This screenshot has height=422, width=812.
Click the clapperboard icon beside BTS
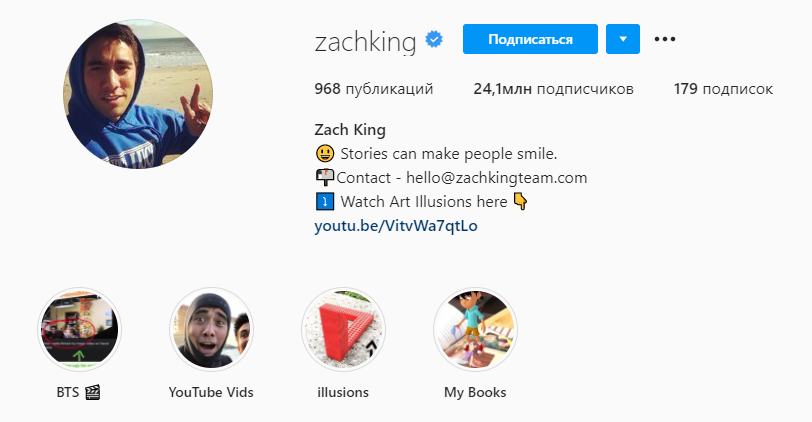(x=93, y=392)
